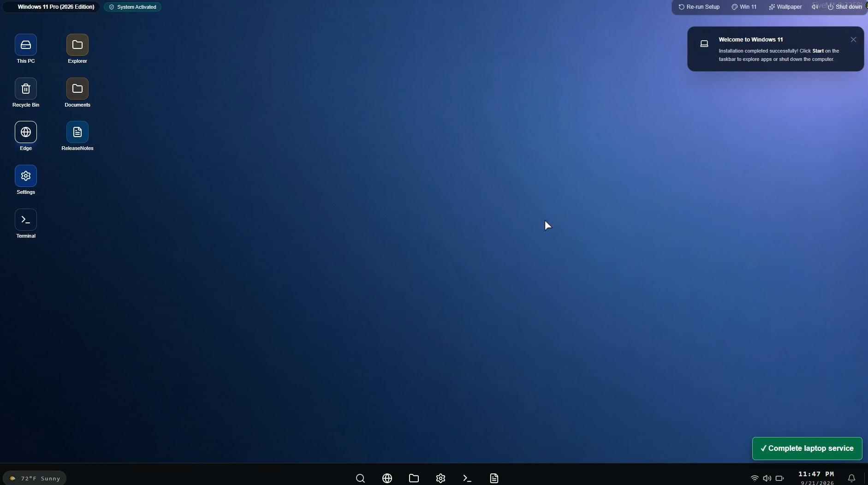
Task: Open the This PC desktop icon
Action: [x=26, y=48]
